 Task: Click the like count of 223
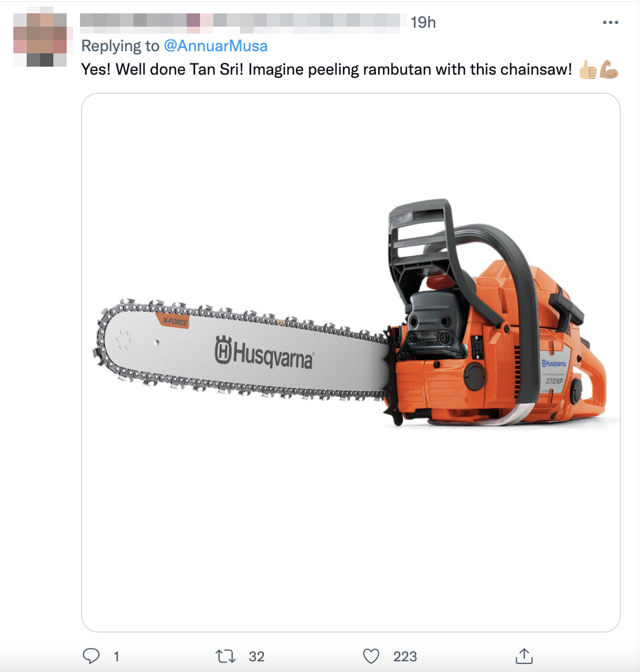point(405,657)
